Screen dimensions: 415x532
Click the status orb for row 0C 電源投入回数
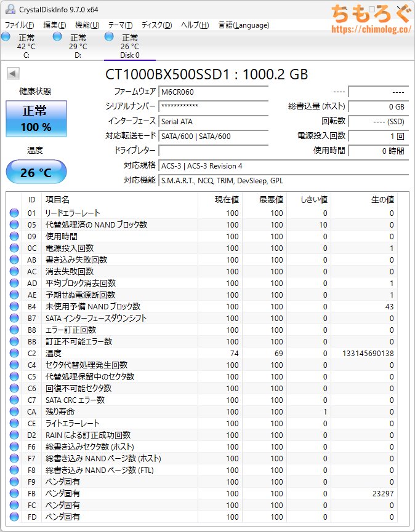click(14, 248)
